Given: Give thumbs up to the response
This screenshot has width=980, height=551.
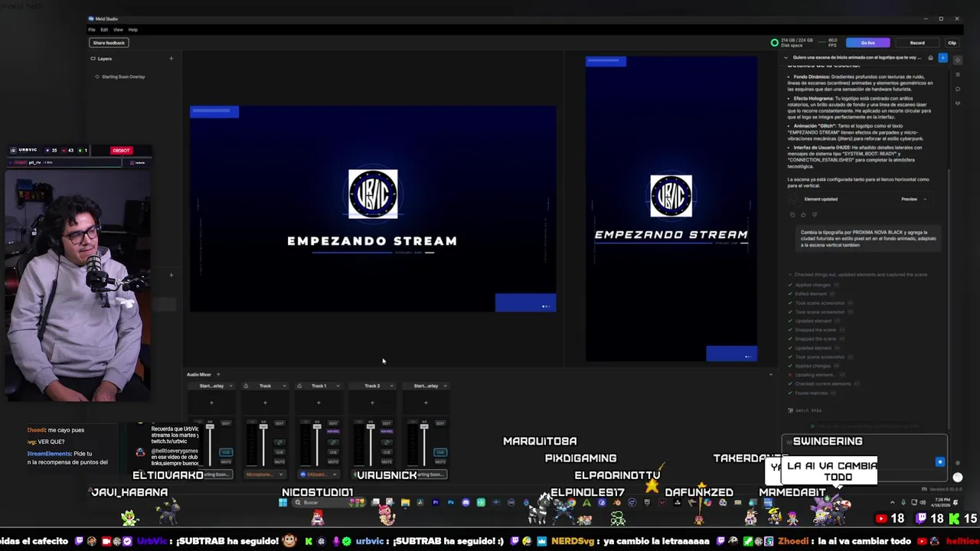Looking at the screenshot, I should [803, 214].
